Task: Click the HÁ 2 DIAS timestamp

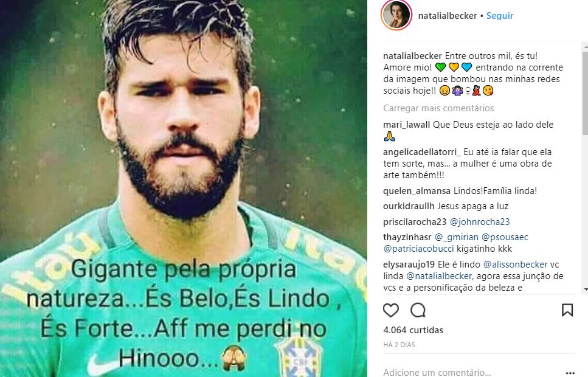Action: (x=399, y=345)
